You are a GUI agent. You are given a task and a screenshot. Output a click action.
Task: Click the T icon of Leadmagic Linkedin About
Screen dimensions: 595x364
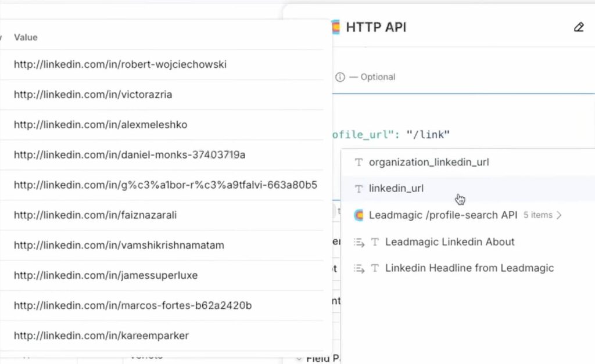(375, 242)
